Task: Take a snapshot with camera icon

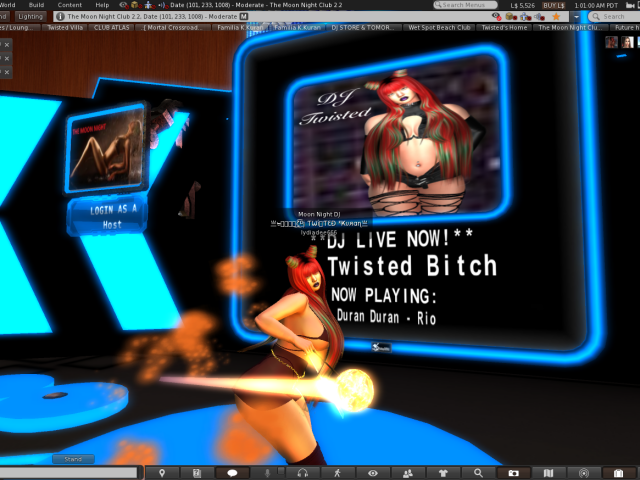Action: [x=513, y=472]
